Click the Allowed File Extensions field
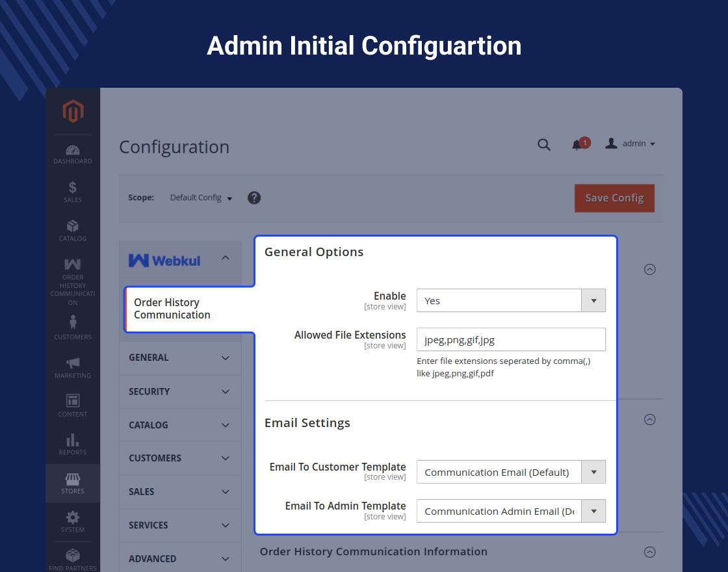Image resolution: width=728 pixels, height=572 pixels. coord(511,339)
